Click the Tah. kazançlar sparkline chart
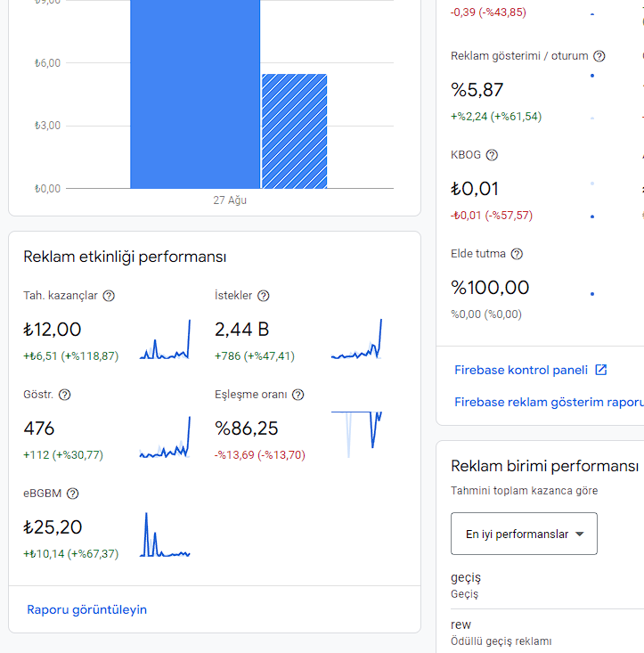 coord(165,339)
